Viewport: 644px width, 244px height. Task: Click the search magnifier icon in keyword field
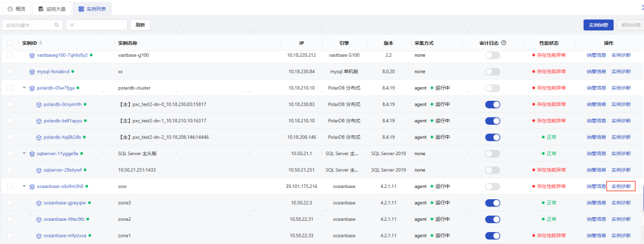coord(57,25)
